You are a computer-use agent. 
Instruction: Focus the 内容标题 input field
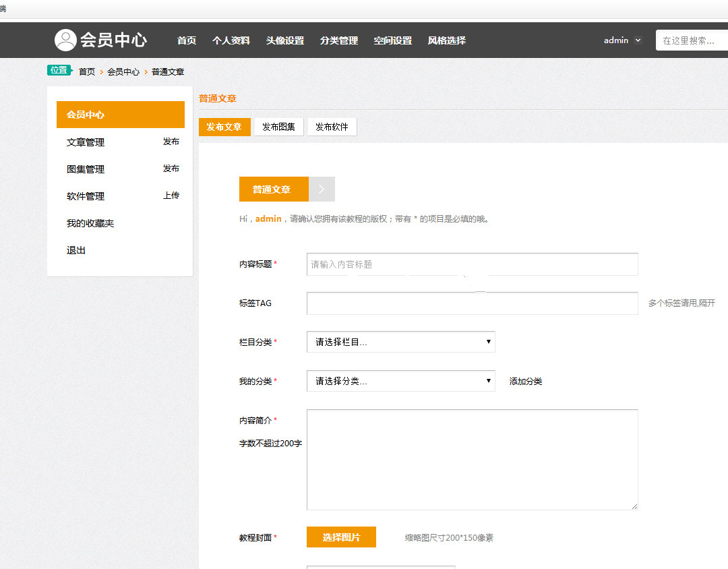(472, 264)
